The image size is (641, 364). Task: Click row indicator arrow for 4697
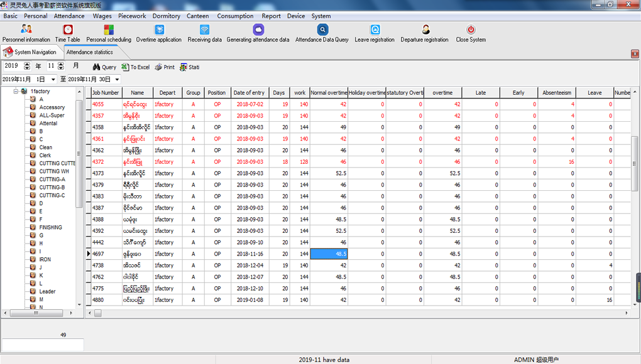[x=89, y=254]
